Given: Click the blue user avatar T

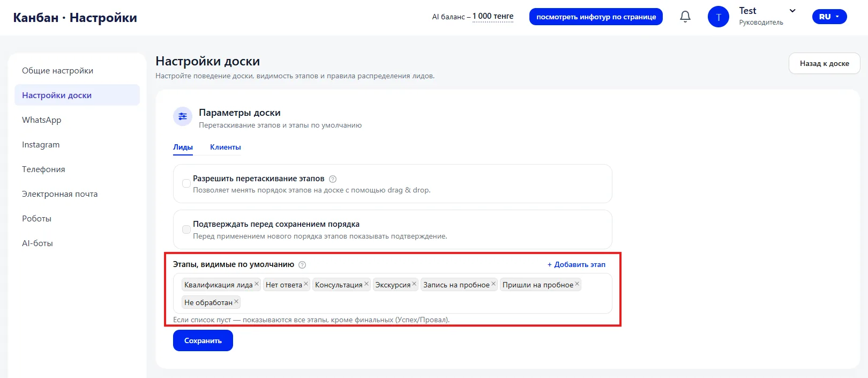Looking at the screenshot, I should pyautogui.click(x=718, y=17).
